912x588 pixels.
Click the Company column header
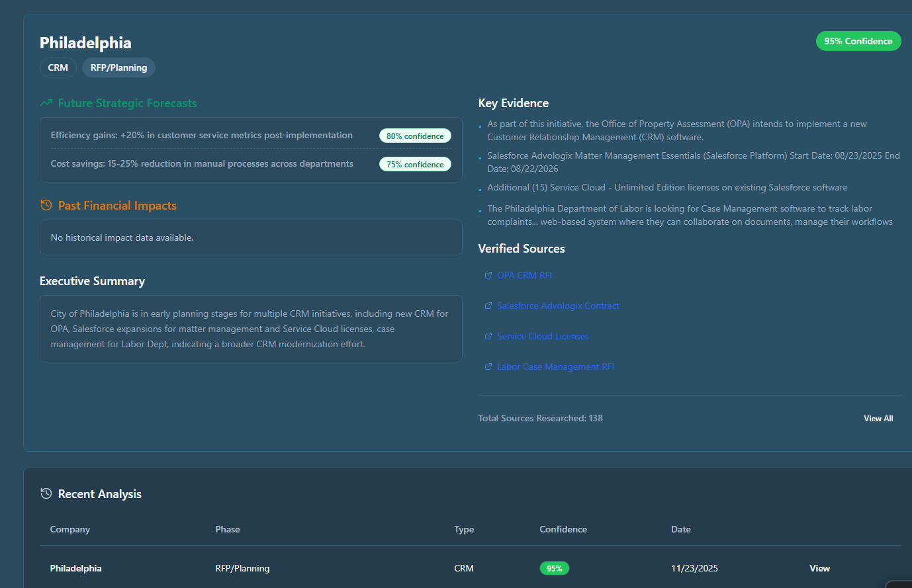[x=70, y=529]
